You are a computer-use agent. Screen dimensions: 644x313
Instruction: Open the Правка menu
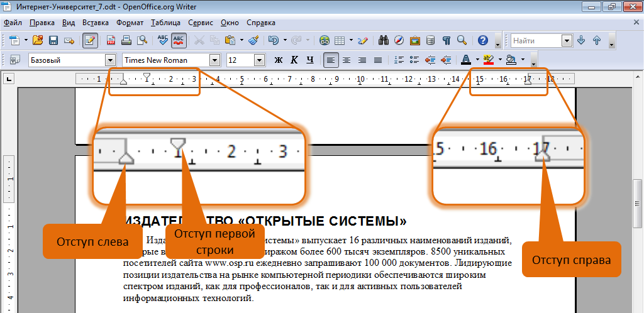point(42,23)
